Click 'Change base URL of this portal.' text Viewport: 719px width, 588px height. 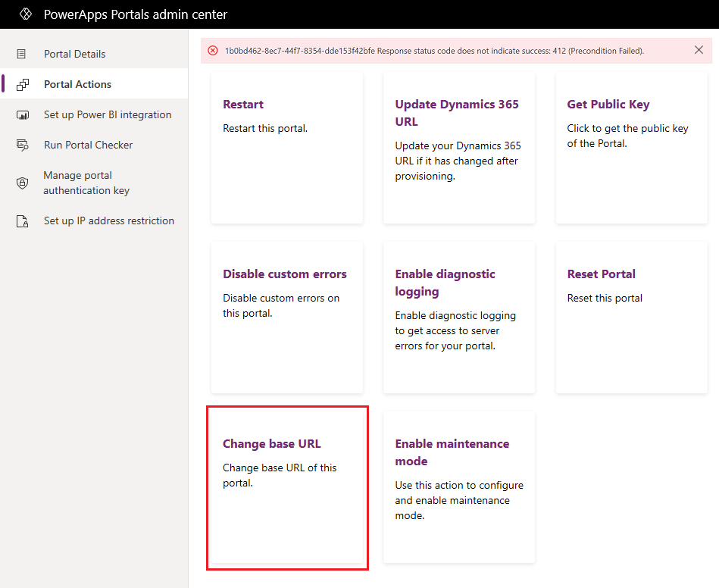click(x=280, y=475)
